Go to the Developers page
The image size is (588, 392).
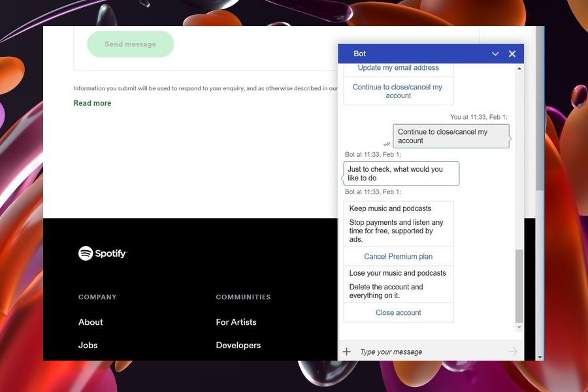pos(238,345)
